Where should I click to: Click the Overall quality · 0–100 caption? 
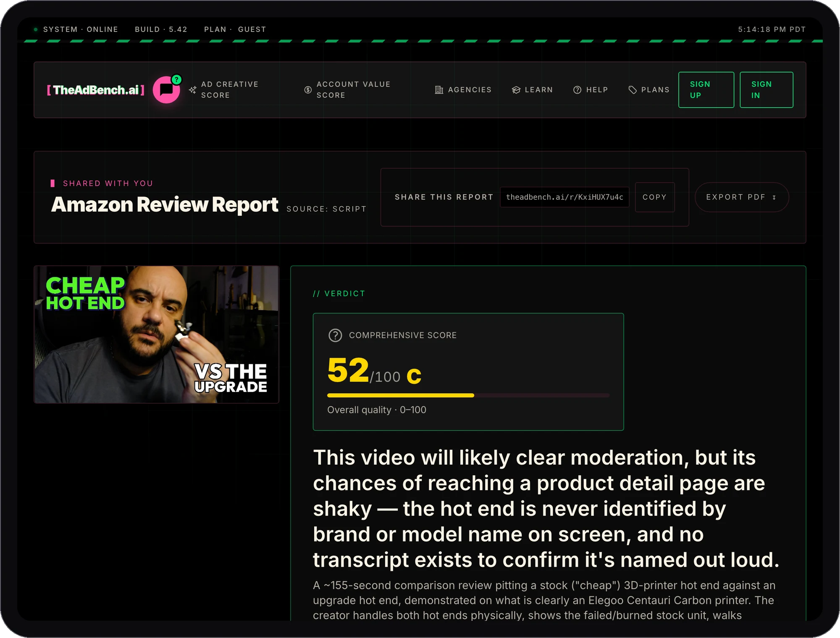coord(377,410)
